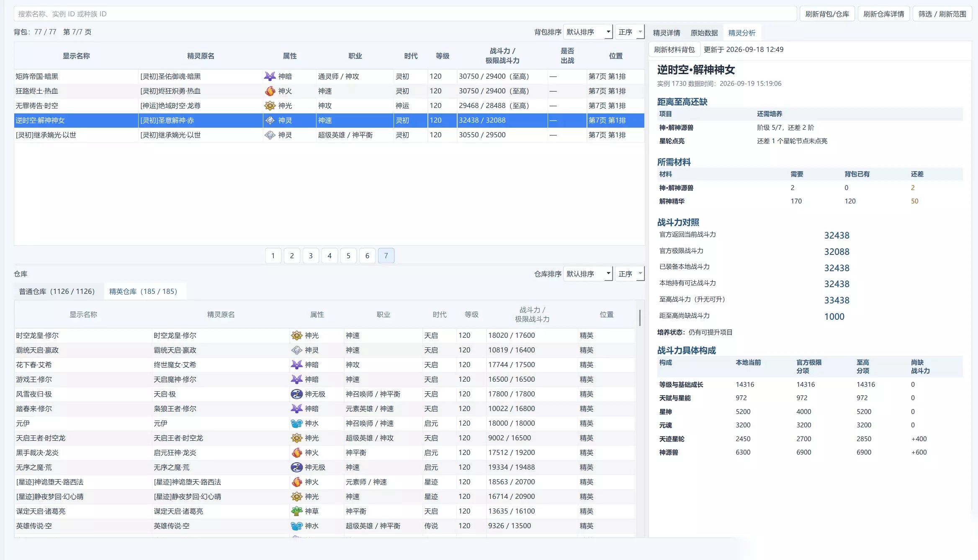Click the 神火 flame icon for 狂路烬土·热血
Image resolution: width=978 pixels, height=560 pixels.
pos(270,91)
